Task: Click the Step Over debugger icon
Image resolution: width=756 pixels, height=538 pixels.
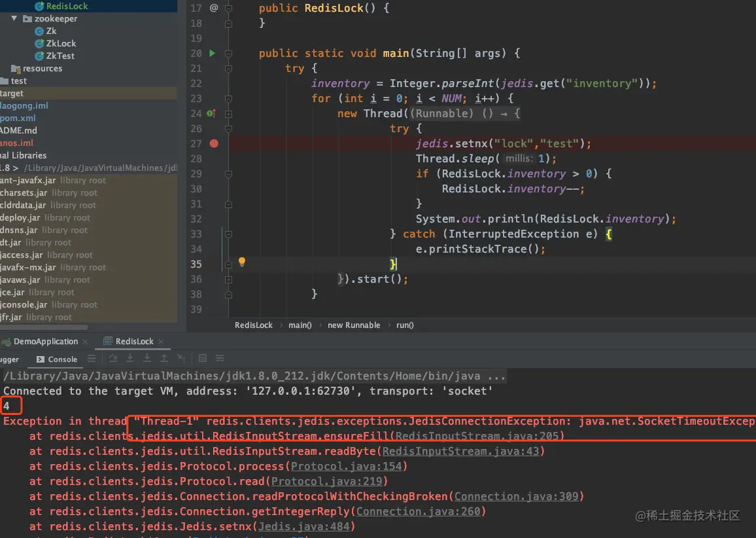Action: pyautogui.click(x=113, y=358)
